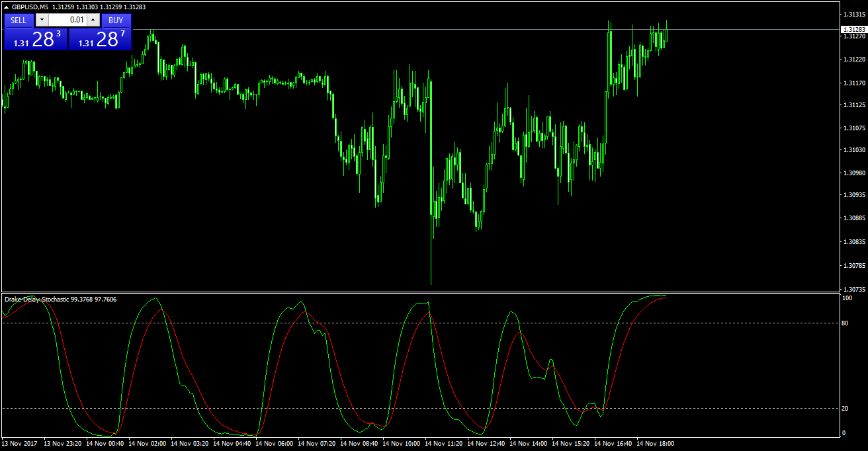Click the 13 Nov 2017 time label

20,444
